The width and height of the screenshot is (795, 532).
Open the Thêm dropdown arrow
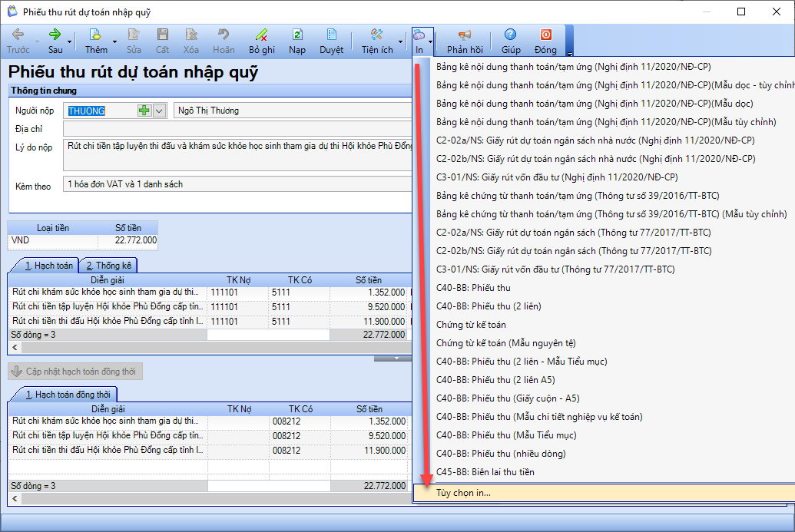(115, 41)
